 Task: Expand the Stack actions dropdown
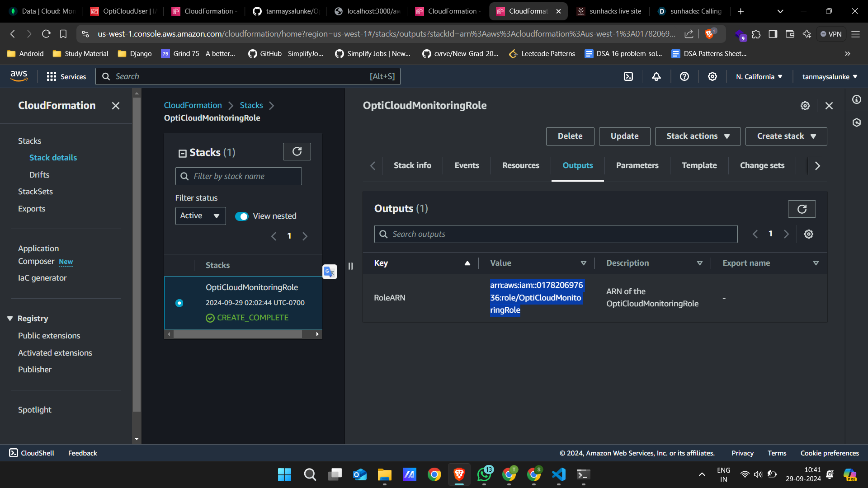(698, 136)
